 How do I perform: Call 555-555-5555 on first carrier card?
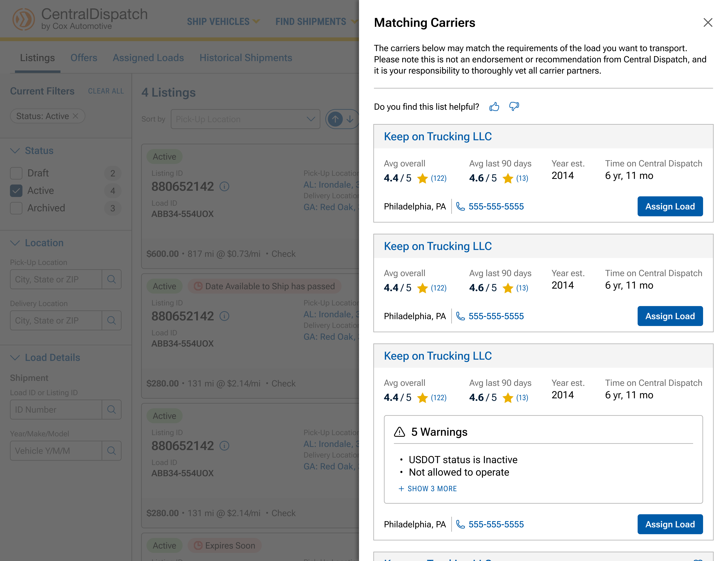pyautogui.click(x=496, y=206)
